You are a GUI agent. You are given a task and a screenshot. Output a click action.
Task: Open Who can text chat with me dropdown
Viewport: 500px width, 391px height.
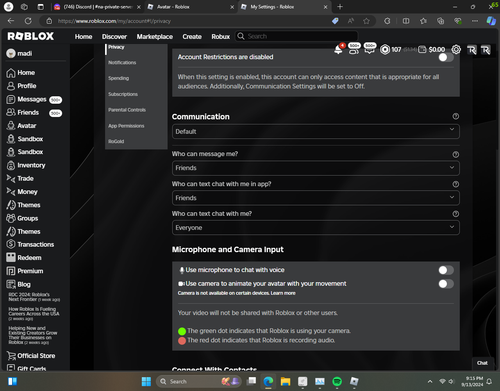click(316, 228)
